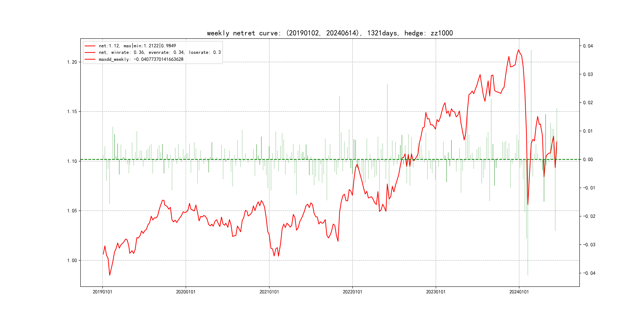
Task: Click the winrate legend entry text
Action: (x=159, y=52)
